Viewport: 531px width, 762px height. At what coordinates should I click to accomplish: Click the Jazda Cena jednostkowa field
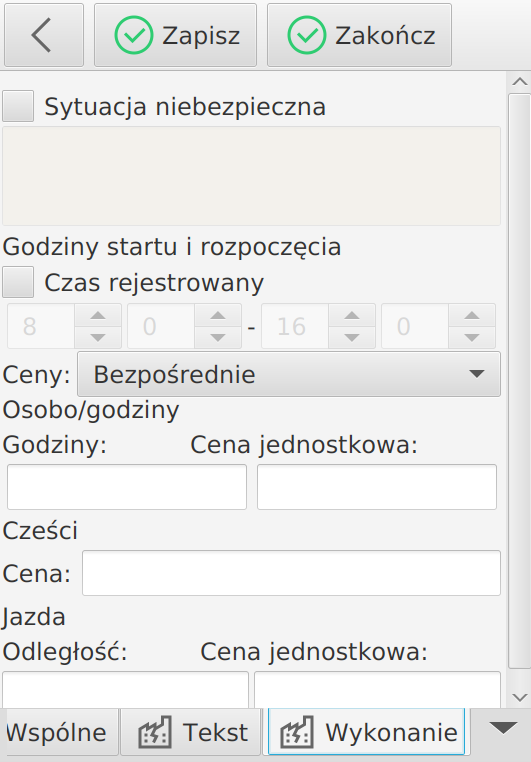[x=377, y=690]
